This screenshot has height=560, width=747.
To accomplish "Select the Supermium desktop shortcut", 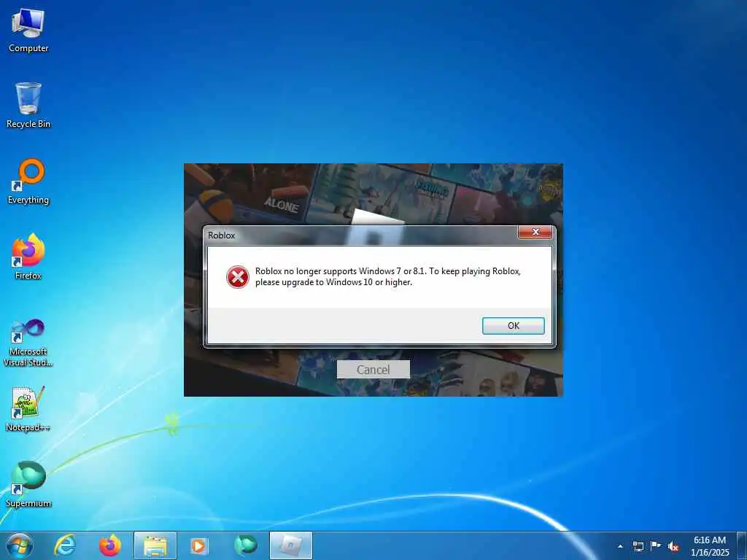I will 28,484.
